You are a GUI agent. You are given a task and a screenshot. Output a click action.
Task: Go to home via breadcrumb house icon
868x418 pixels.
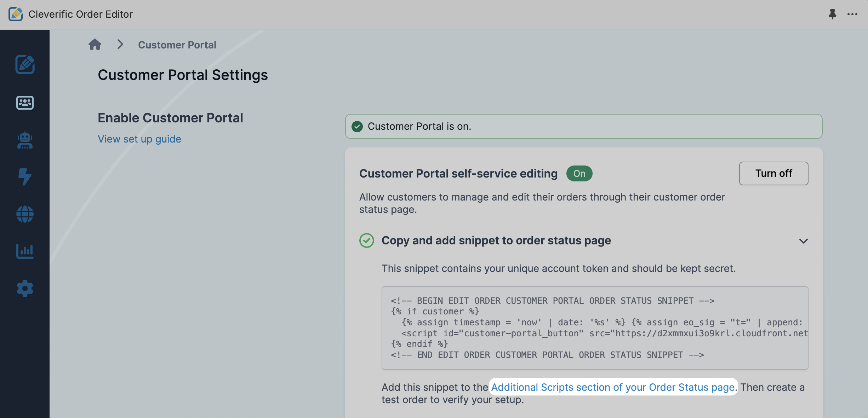click(95, 45)
